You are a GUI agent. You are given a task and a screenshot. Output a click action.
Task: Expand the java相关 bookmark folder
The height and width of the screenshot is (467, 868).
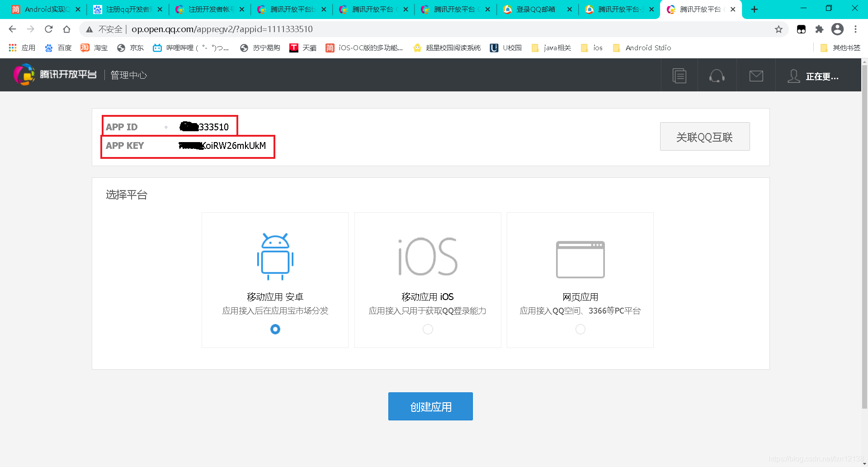[551, 48]
